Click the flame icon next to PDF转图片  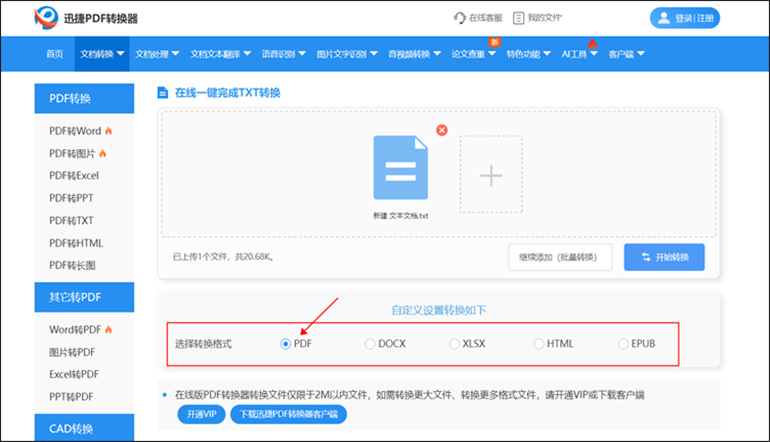point(103,153)
